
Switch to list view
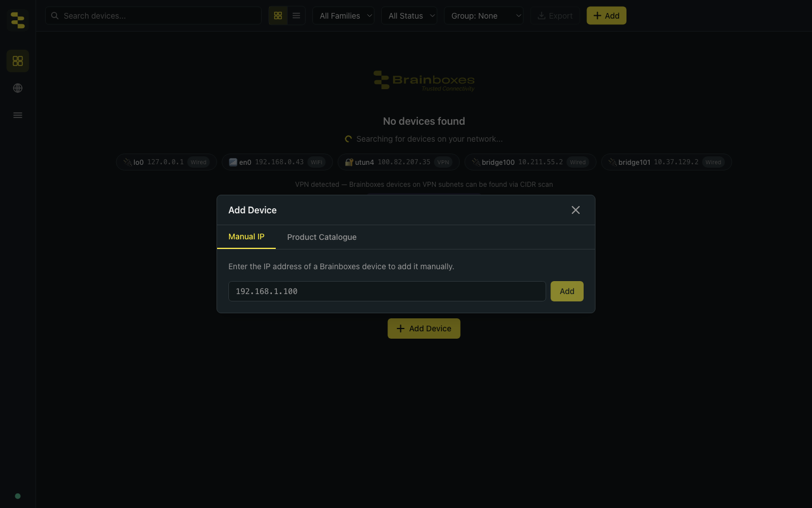click(x=296, y=16)
